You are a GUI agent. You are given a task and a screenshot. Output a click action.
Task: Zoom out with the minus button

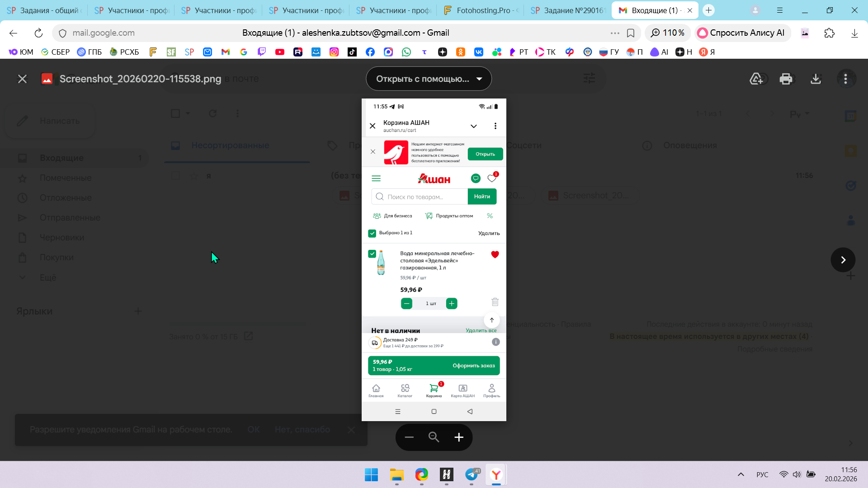tap(409, 437)
